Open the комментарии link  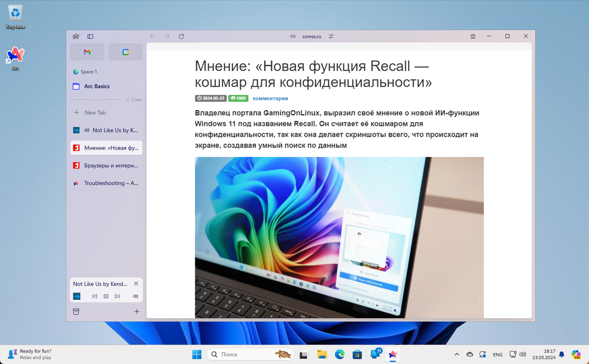point(270,98)
